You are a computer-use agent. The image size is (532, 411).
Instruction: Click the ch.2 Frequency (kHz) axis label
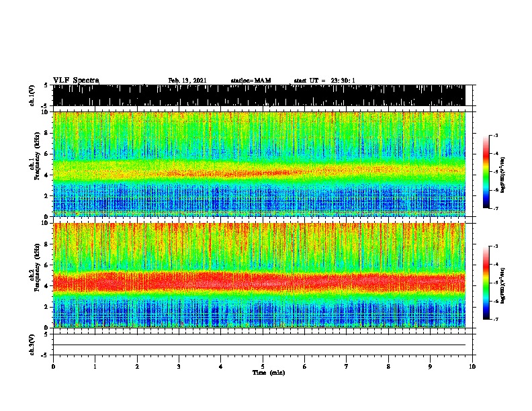pos(36,267)
